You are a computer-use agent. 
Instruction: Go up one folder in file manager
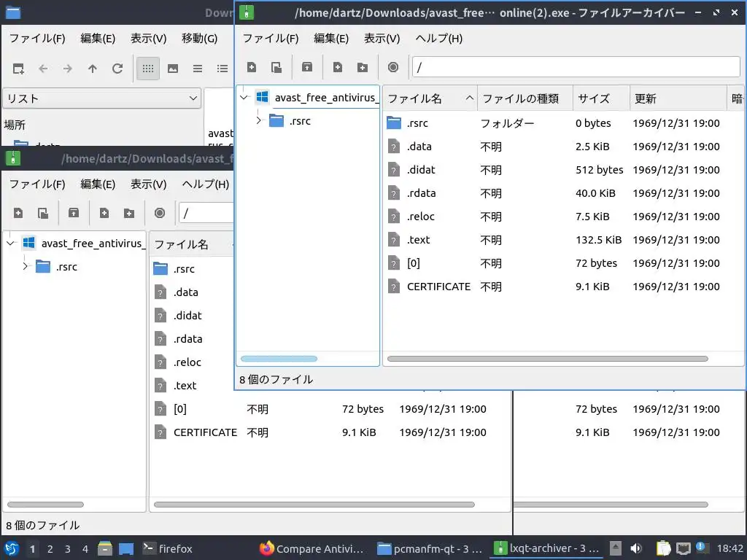coord(93,69)
